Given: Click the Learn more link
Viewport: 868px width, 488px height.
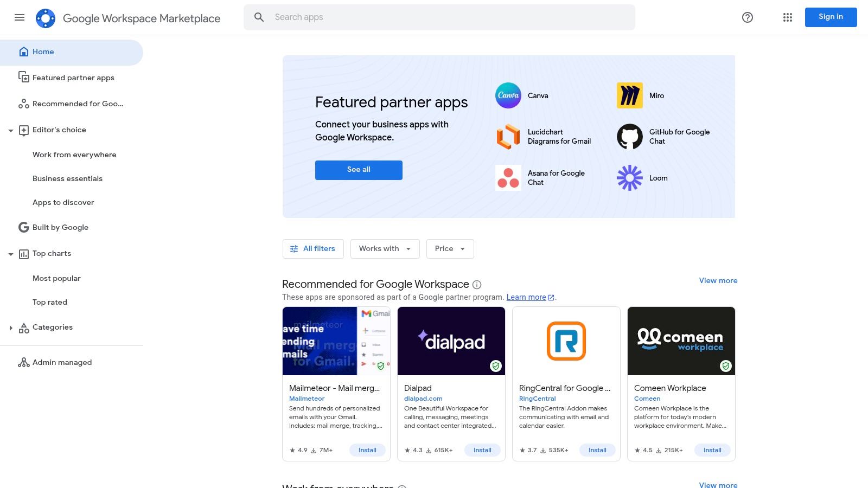Looking at the screenshot, I should tap(526, 297).
